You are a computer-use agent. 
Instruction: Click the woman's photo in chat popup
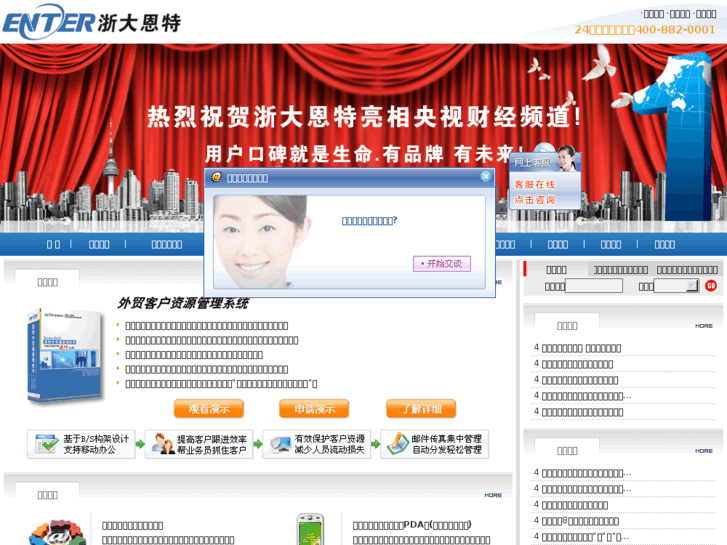click(x=262, y=241)
